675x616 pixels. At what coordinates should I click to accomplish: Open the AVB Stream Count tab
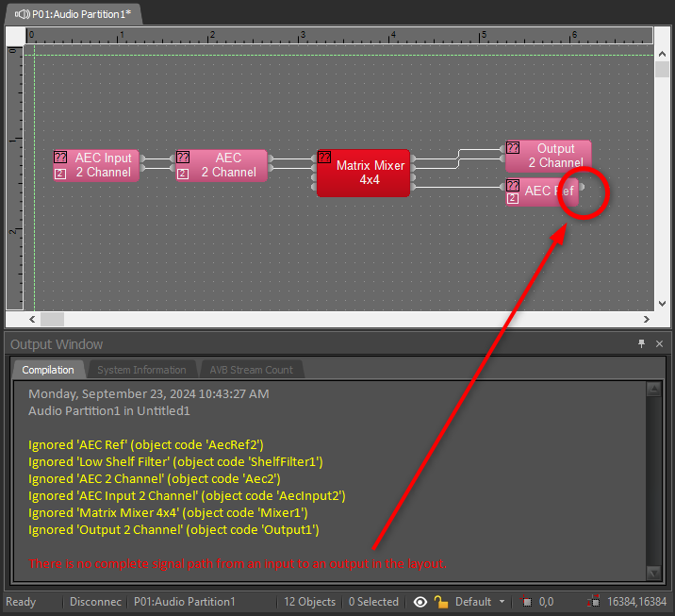coord(251,370)
